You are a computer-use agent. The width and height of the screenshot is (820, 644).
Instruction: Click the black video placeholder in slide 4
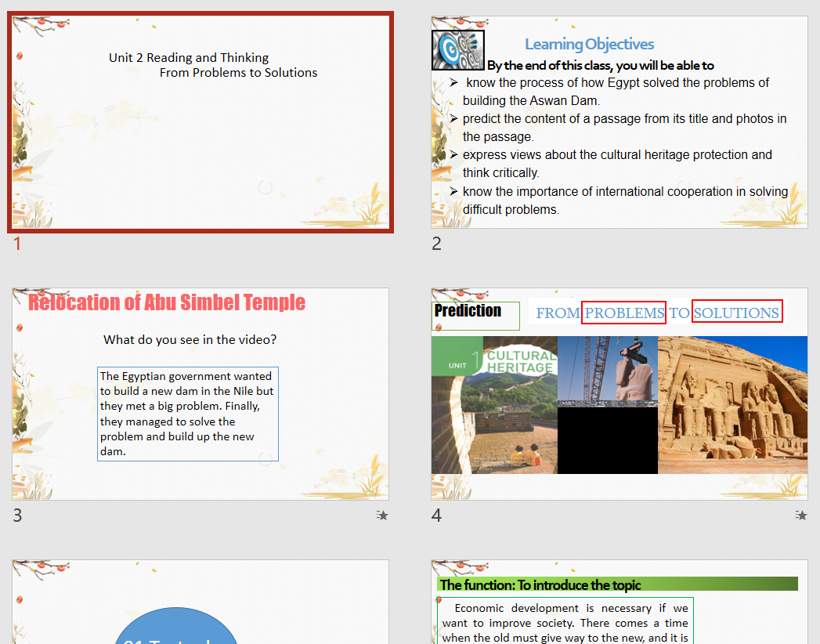[x=608, y=440]
